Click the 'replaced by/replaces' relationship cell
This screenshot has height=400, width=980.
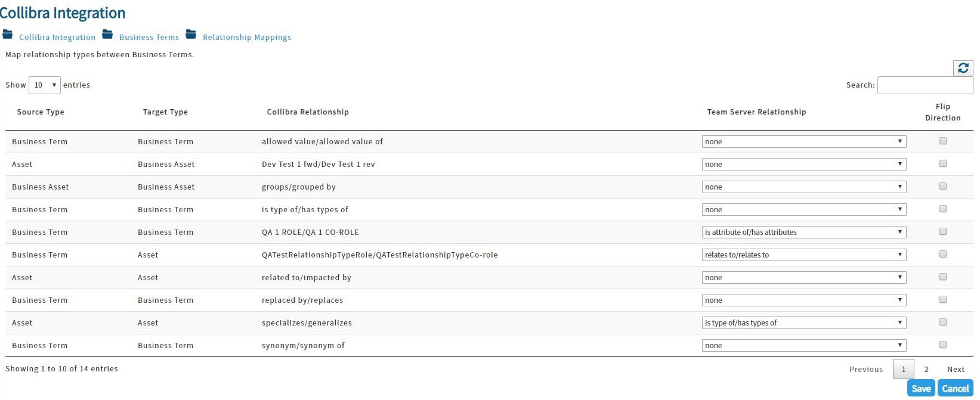[302, 300]
